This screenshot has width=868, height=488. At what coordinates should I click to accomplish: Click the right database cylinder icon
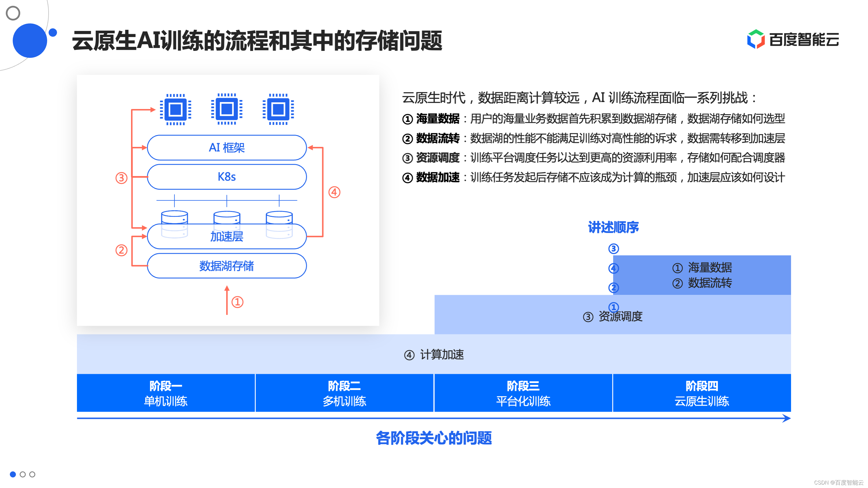point(279,217)
